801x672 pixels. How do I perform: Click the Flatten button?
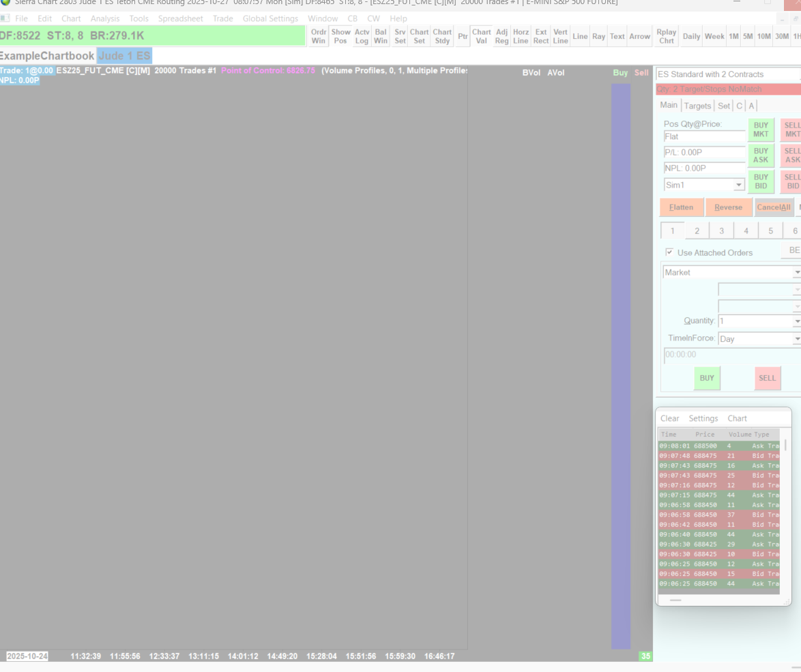[681, 207]
